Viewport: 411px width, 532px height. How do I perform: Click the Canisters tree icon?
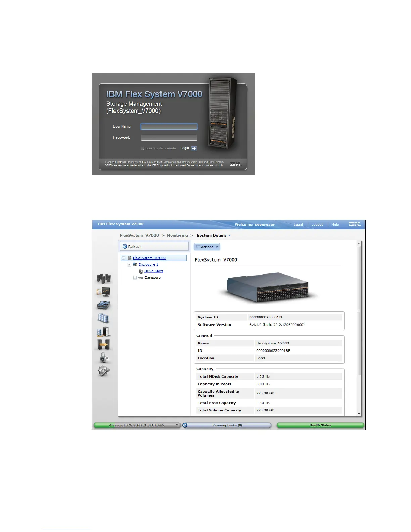point(141,278)
